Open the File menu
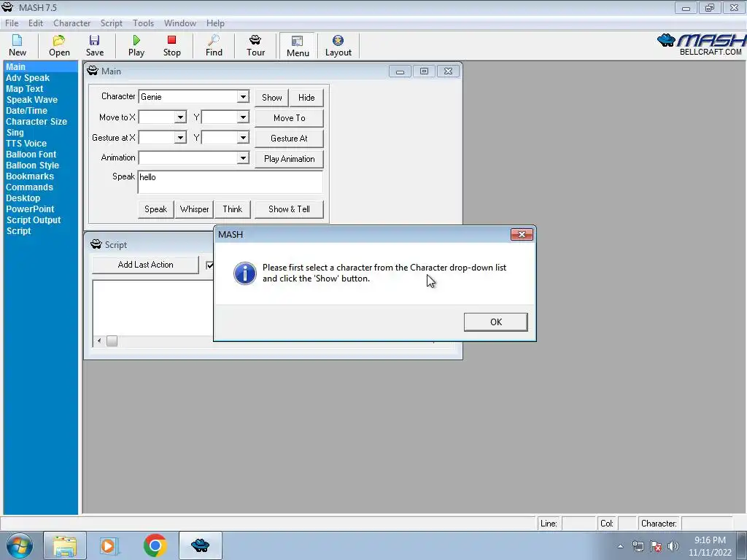 tap(12, 23)
